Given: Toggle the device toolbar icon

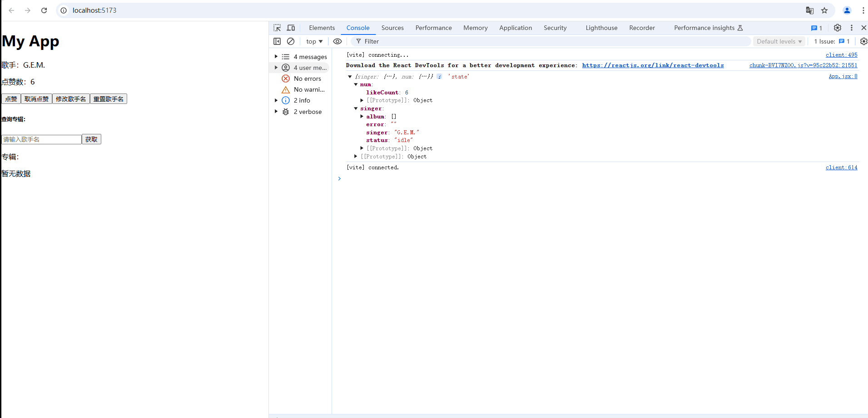Looking at the screenshot, I should coord(291,28).
